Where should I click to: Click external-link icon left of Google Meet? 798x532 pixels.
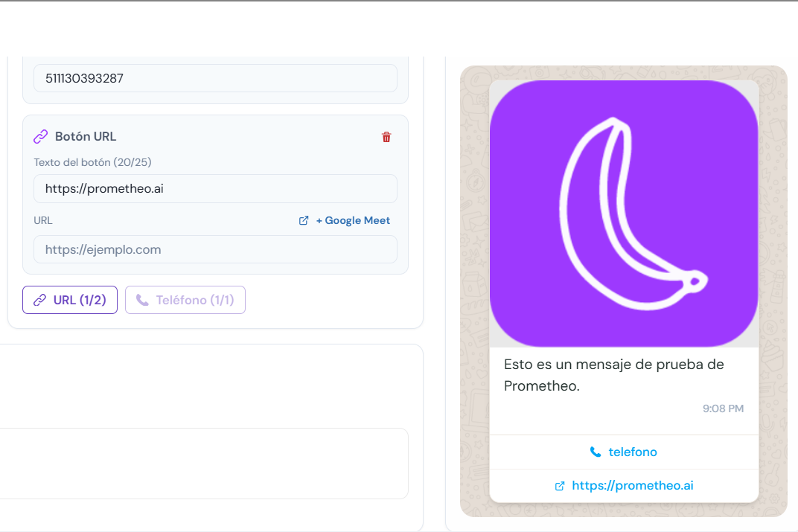(304, 220)
